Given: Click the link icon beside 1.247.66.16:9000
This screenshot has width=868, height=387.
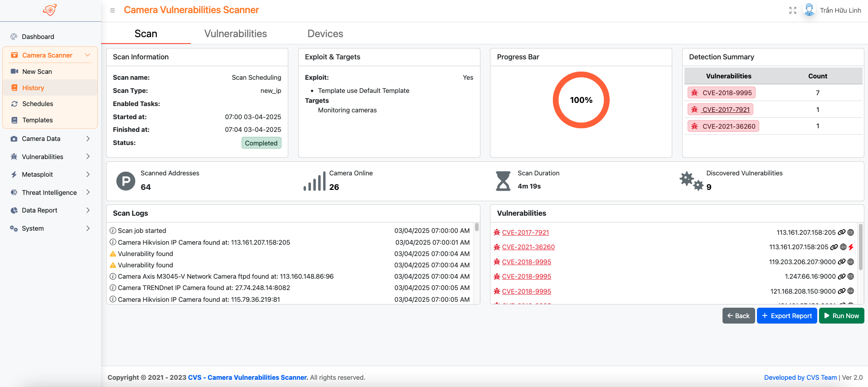Looking at the screenshot, I should click(x=842, y=276).
